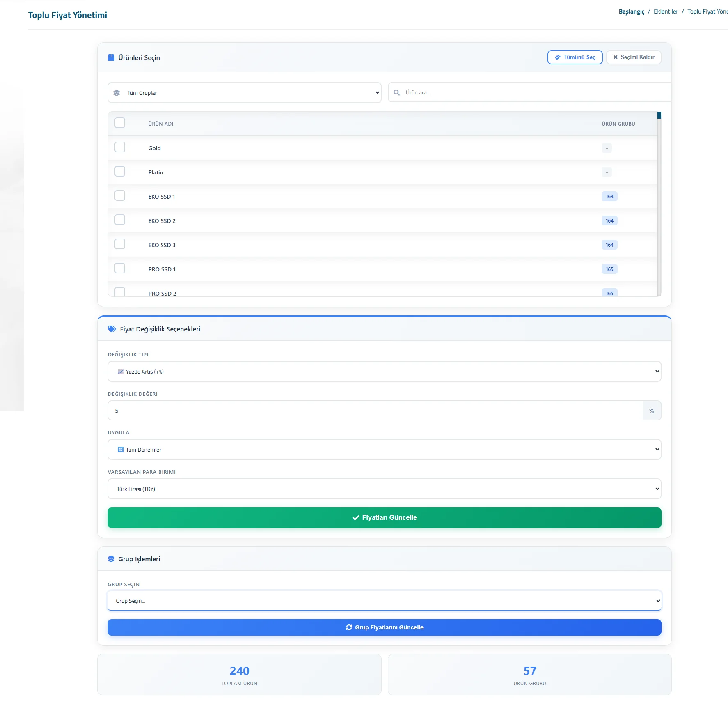Go to Başlangıç via the breadcrumb
The image size is (728, 714).
631,11
